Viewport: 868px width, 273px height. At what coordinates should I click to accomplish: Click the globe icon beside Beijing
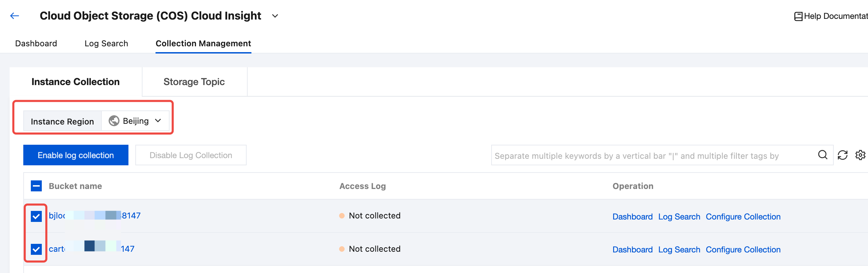point(114,121)
